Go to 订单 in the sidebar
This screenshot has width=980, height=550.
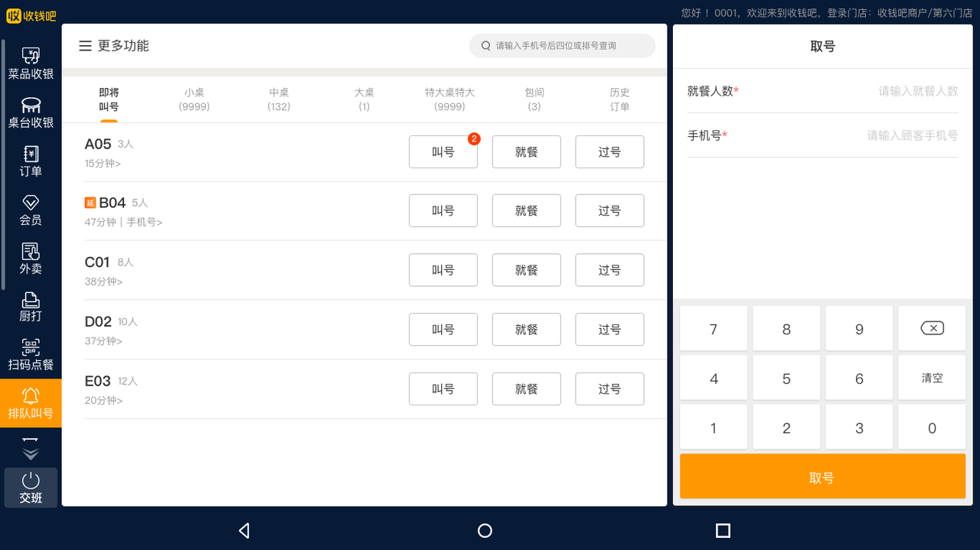click(31, 161)
